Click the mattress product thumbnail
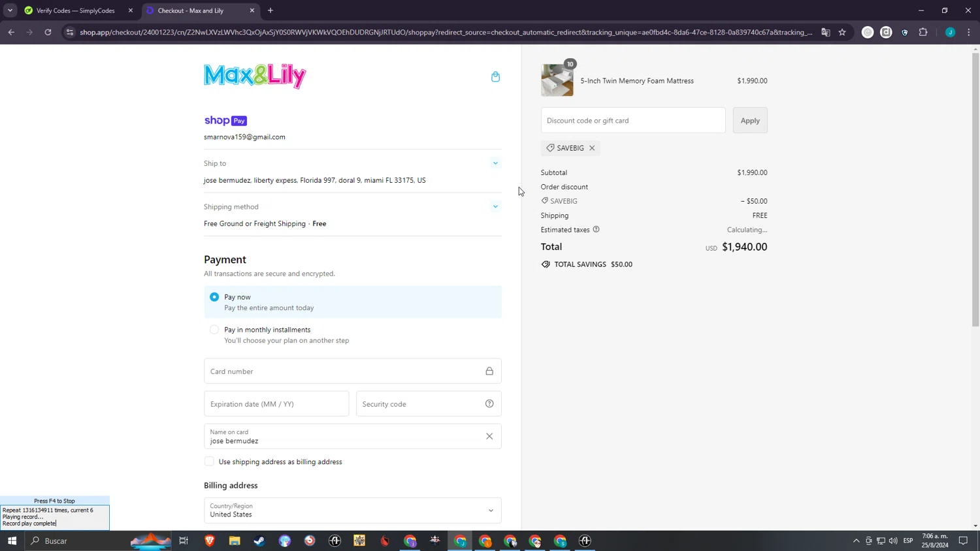980x551 pixels. point(557,80)
